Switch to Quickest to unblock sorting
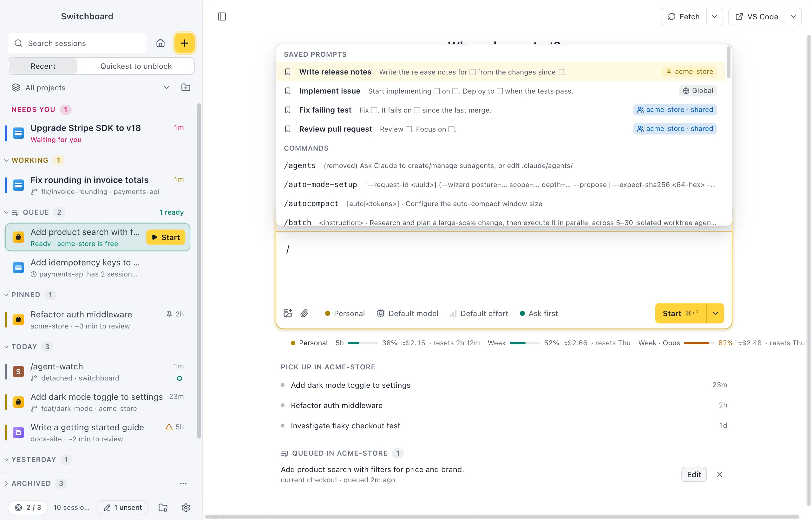The height and width of the screenshot is (520, 812). 136,66
